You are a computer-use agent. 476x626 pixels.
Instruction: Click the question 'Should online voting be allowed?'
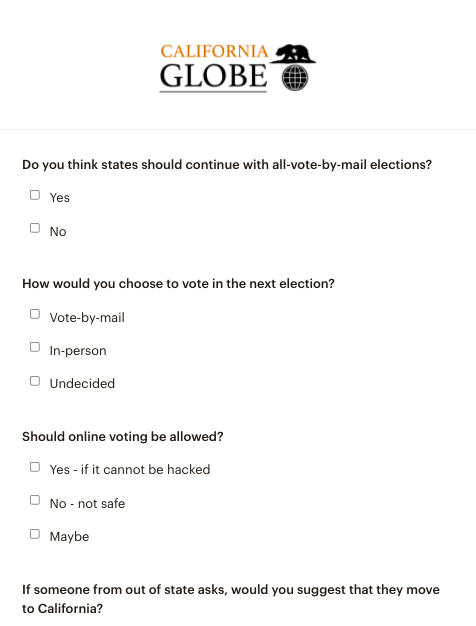point(123,437)
